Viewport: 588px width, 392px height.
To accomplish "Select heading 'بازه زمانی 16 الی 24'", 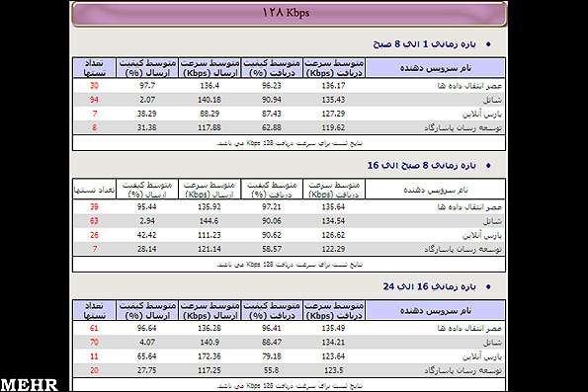I will [x=429, y=286].
